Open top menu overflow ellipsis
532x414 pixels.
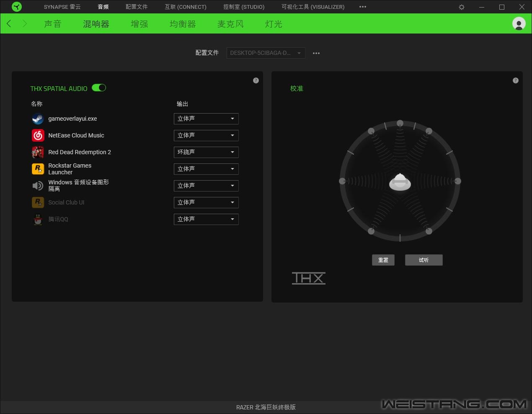363,7
